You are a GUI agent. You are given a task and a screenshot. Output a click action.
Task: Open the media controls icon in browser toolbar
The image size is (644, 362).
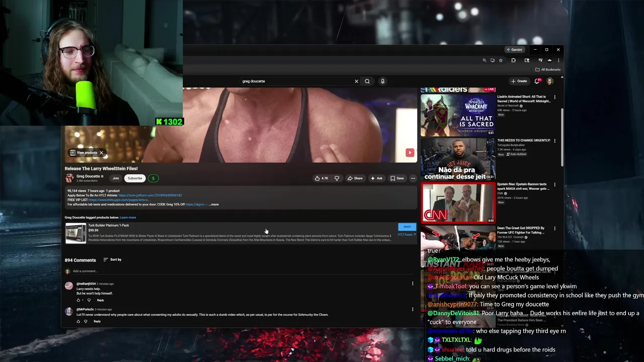click(540, 60)
